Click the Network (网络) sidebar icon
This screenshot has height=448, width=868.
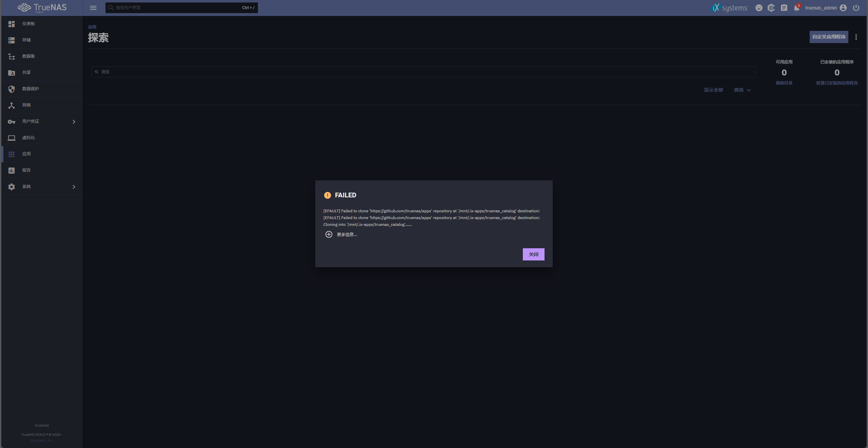12,105
